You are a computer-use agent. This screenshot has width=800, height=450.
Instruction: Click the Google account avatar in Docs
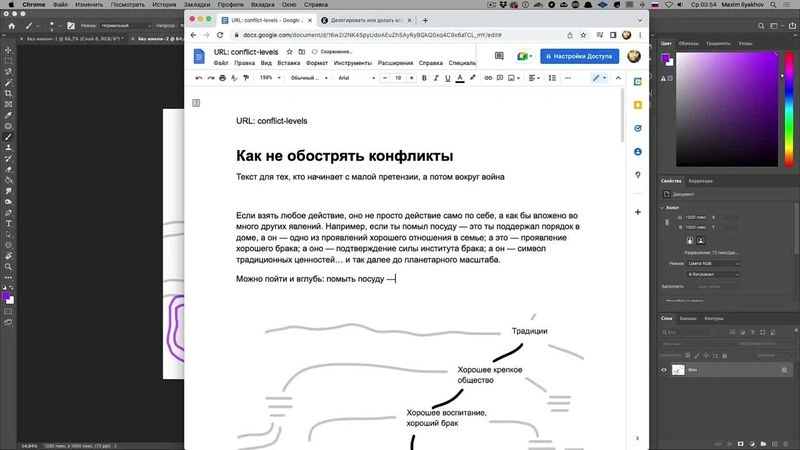[x=634, y=56]
